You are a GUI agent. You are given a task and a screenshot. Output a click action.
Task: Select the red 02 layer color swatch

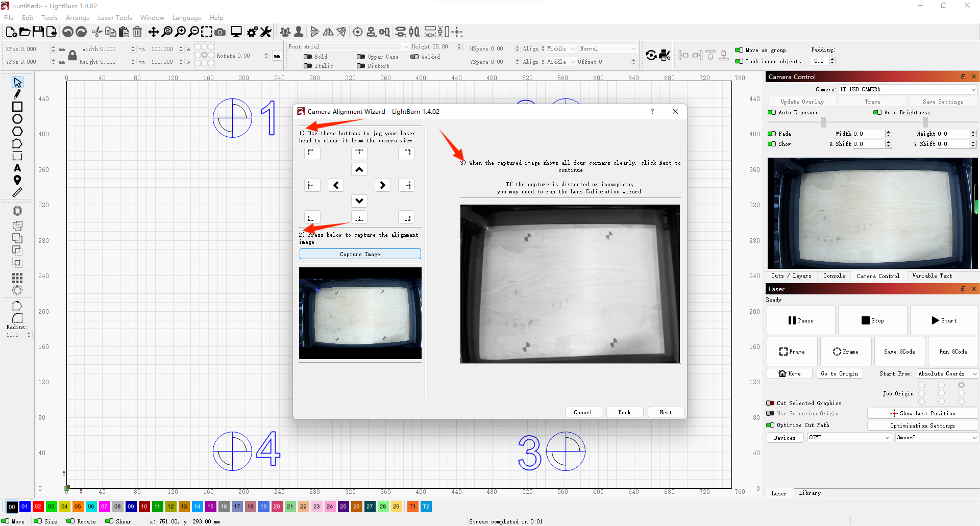[38, 507]
